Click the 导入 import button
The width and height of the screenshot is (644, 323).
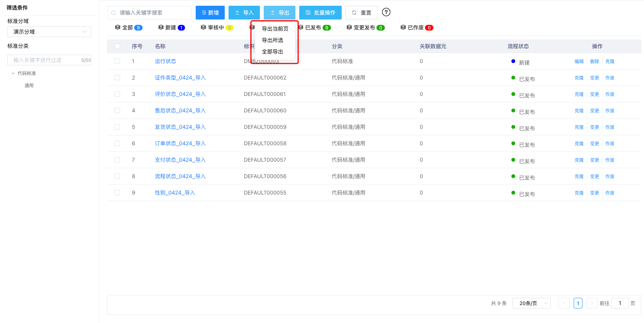244,13
